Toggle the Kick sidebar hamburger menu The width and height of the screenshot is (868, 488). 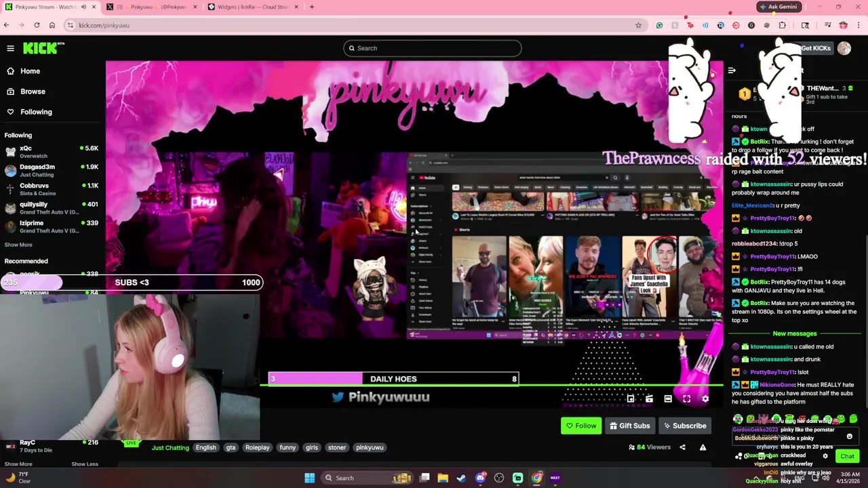coord(10,48)
